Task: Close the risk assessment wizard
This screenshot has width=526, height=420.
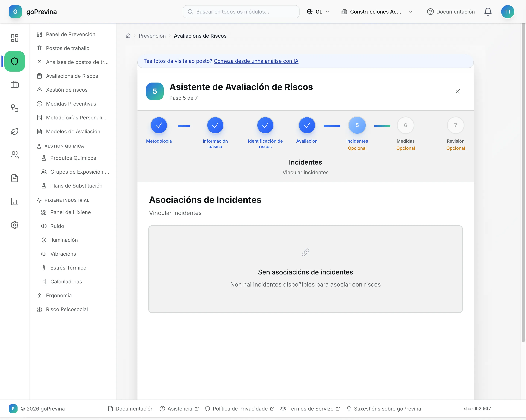Action: 458,91
